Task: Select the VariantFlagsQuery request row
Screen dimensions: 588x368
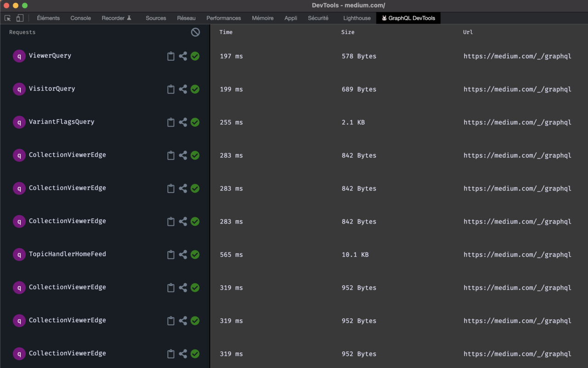Action: point(105,122)
